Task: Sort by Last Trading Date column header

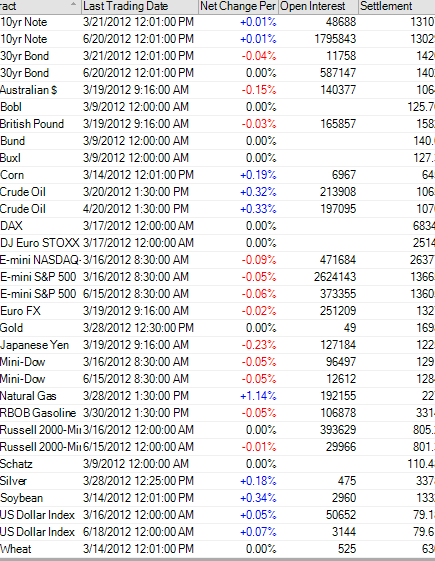Action: [x=140, y=6]
